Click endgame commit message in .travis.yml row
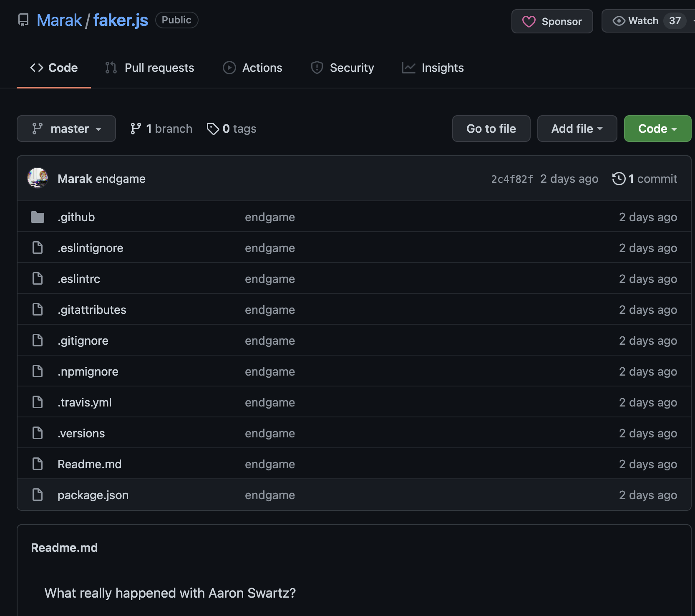This screenshot has height=616, width=695. 270,402
